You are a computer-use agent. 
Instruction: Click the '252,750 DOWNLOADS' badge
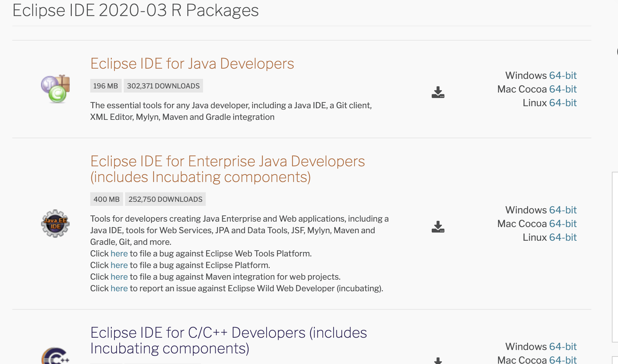[x=165, y=199]
